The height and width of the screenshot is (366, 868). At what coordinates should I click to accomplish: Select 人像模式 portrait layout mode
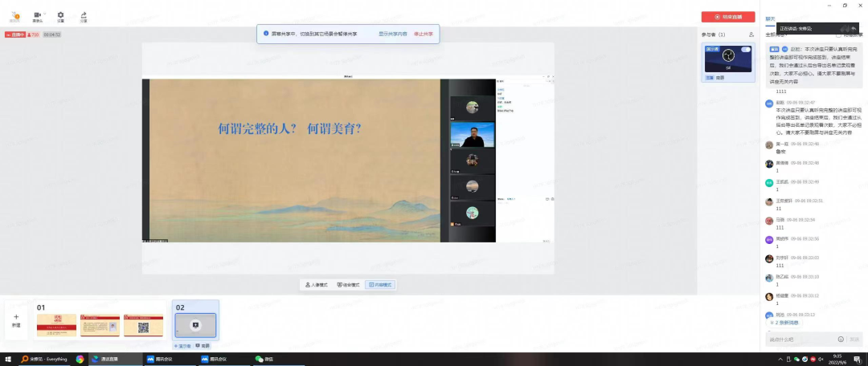[316, 285]
